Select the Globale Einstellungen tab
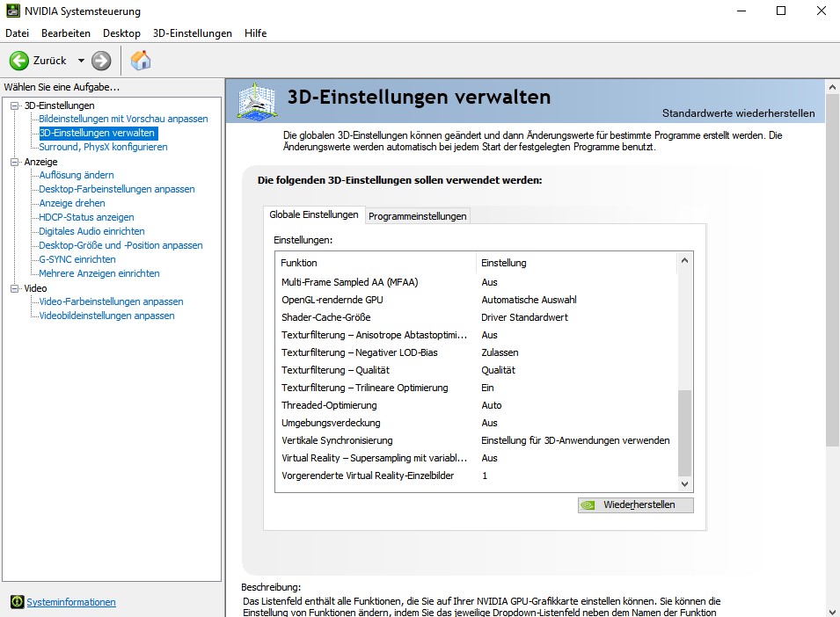 (x=314, y=214)
